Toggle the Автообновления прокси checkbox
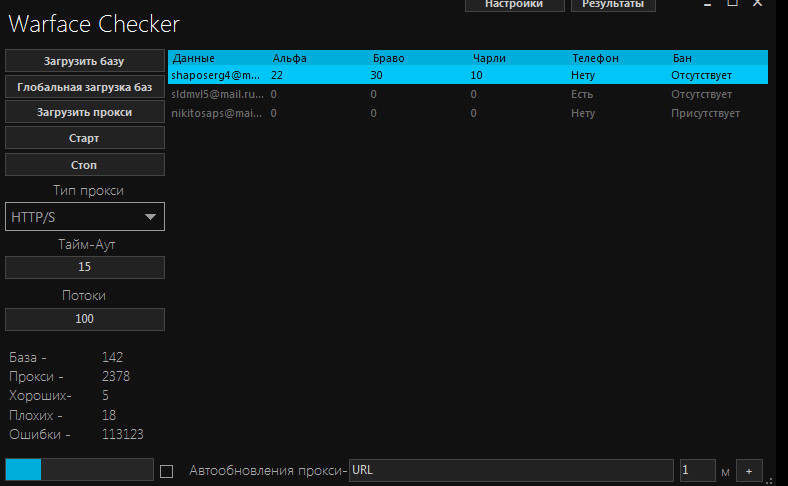Viewport: 788px width, 486px height. [166, 471]
